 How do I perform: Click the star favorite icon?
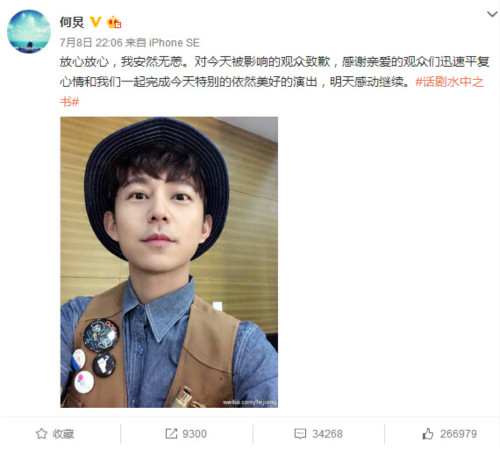pos(42,434)
